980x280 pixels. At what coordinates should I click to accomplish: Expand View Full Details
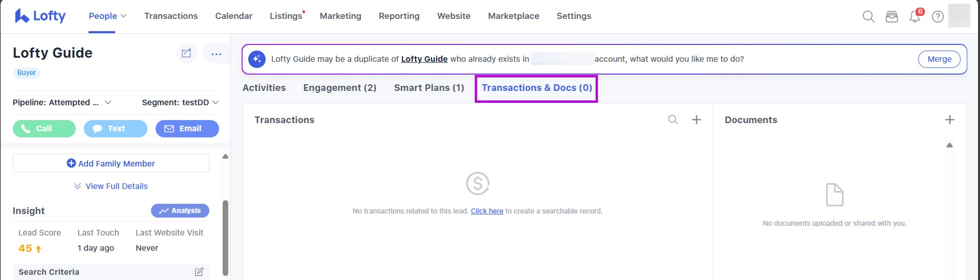[111, 186]
